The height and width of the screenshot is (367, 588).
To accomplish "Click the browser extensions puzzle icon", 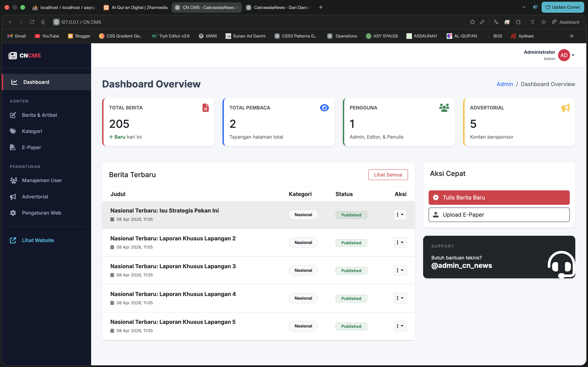I will coord(518,22).
